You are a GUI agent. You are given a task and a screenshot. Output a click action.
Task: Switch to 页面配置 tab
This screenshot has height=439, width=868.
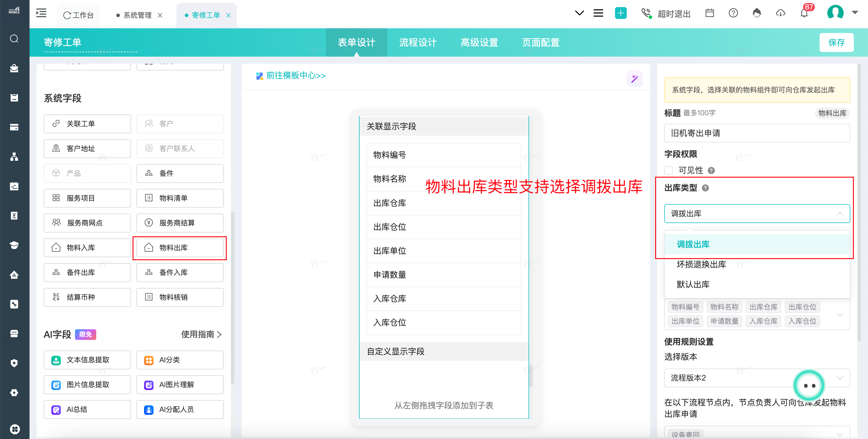(x=541, y=42)
